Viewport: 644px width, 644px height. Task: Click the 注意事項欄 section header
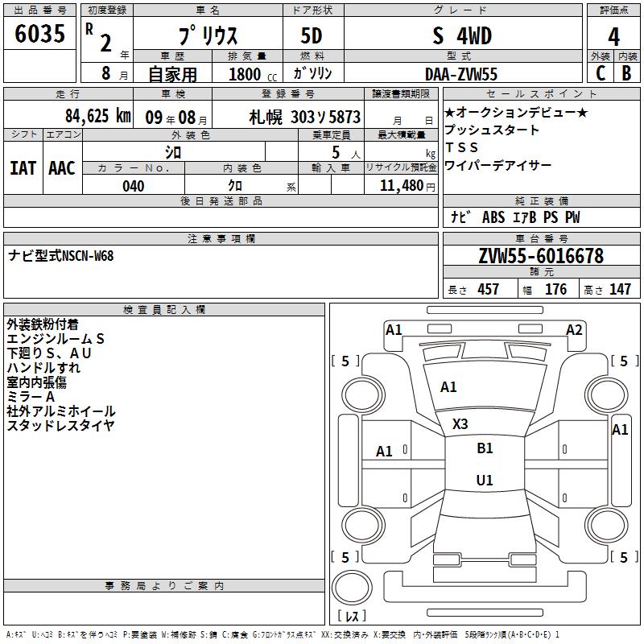(x=221, y=238)
